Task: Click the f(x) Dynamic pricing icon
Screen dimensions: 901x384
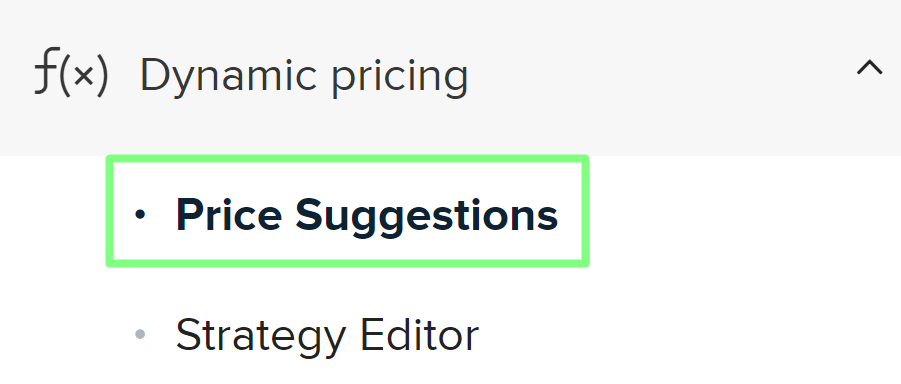Action: tap(71, 74)
